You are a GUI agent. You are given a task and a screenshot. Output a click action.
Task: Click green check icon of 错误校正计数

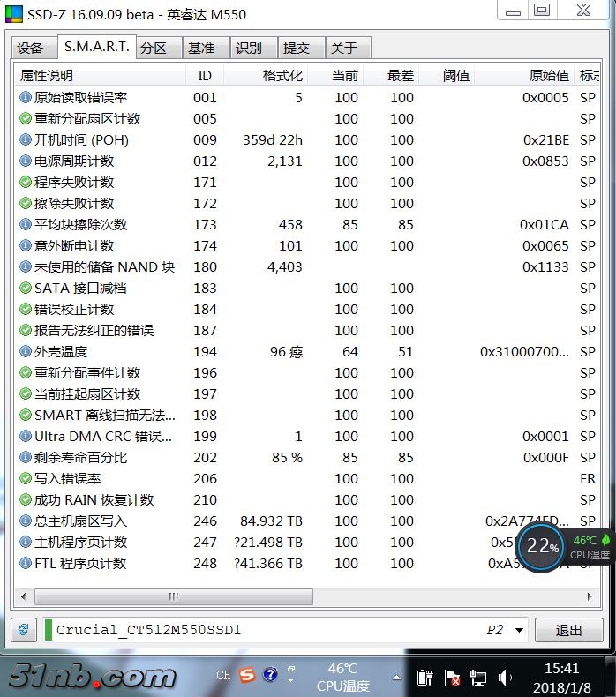[26, 309]
